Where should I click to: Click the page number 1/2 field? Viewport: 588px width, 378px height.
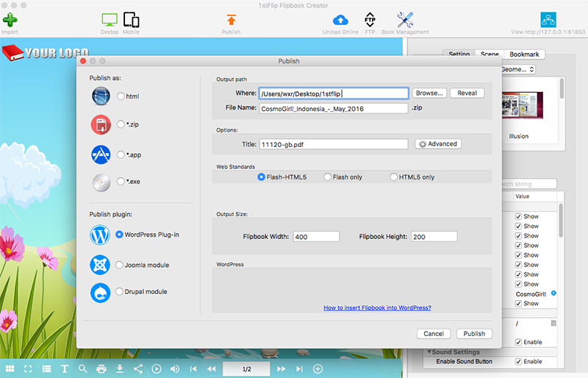(x=246, y=369)
